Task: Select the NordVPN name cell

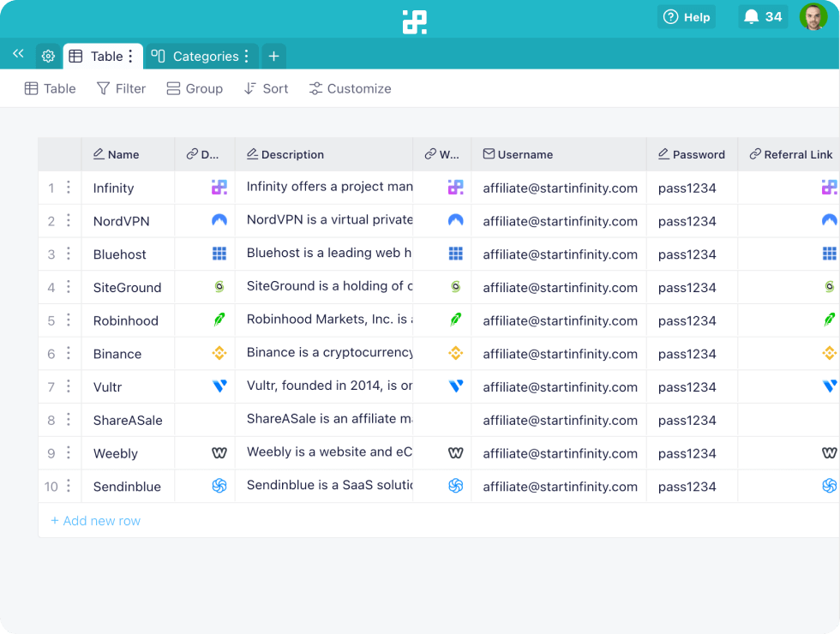Action: pyautogui.click(x=128, y=221)
